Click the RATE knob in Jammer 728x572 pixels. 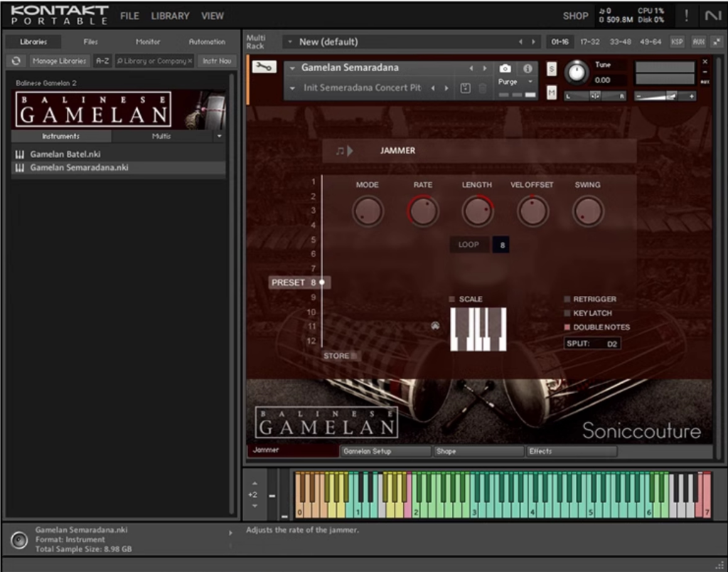click(x=423, y=211)
